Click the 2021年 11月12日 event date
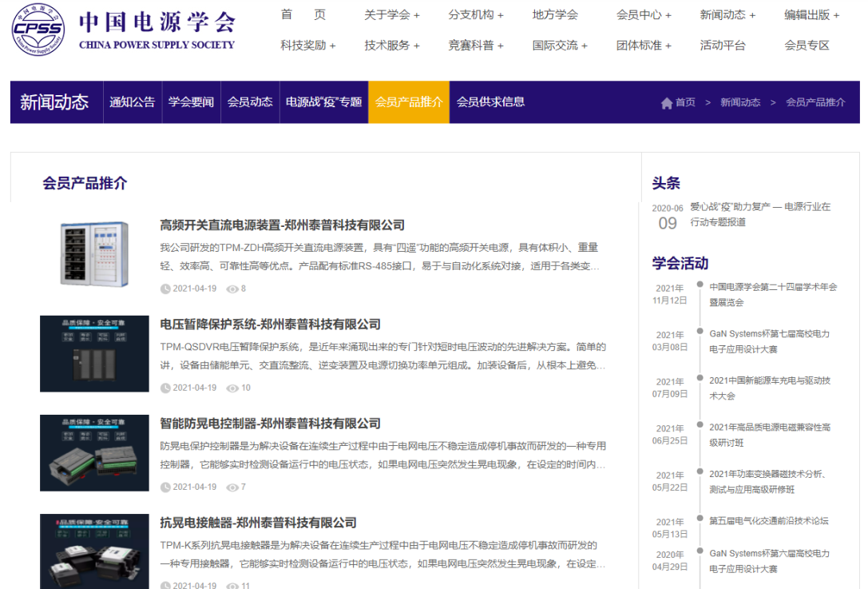The width and height of the screenshot is (868, 589). [x=670, y=294]
